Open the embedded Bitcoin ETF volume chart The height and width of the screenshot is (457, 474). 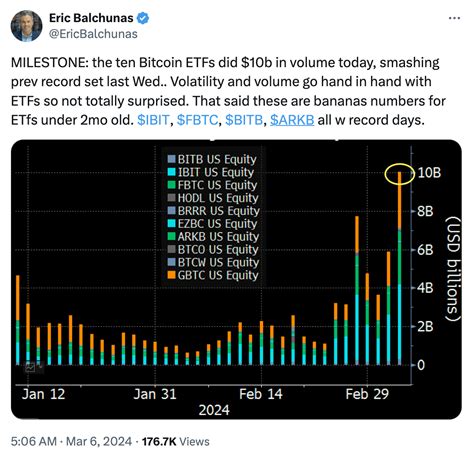[x=236, y=279]
